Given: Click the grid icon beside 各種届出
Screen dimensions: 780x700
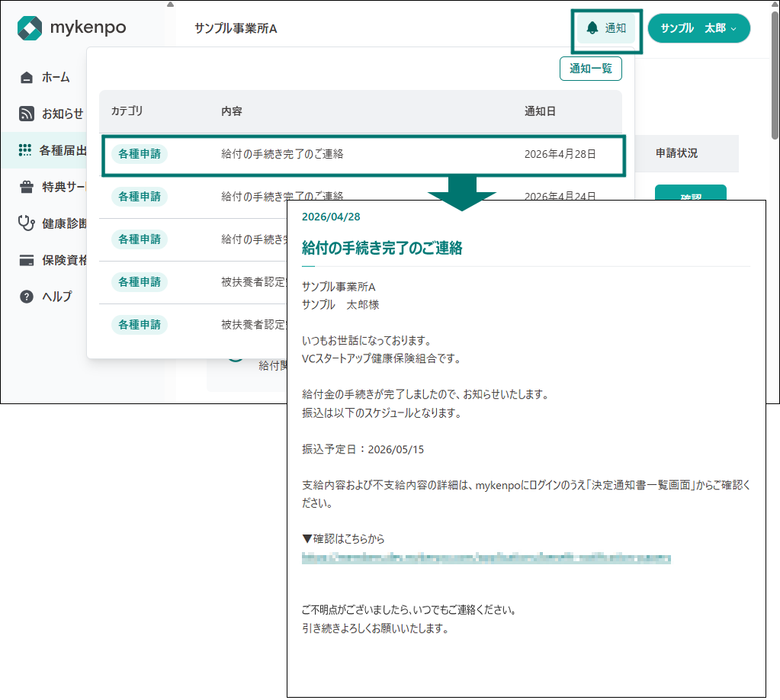Looking at the screenshot, I should (25, 150).
